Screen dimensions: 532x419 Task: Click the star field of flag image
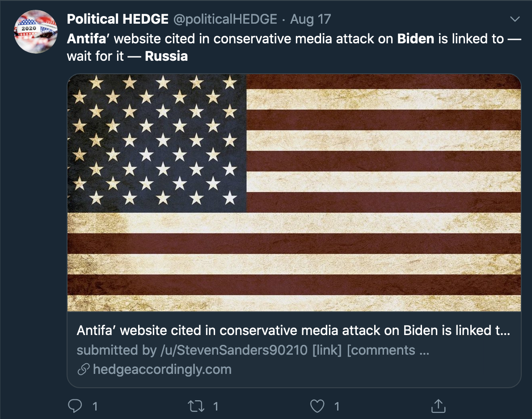[157, 143]
